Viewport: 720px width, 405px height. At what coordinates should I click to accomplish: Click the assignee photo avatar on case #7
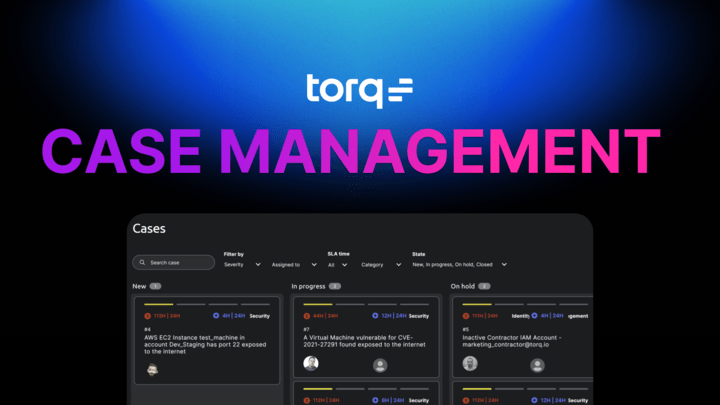point(311,363)
